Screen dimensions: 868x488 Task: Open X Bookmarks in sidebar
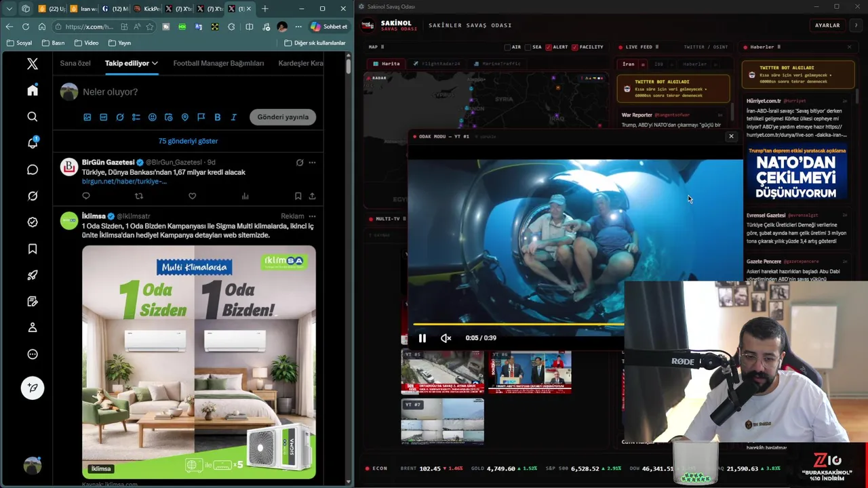[33, 249]
